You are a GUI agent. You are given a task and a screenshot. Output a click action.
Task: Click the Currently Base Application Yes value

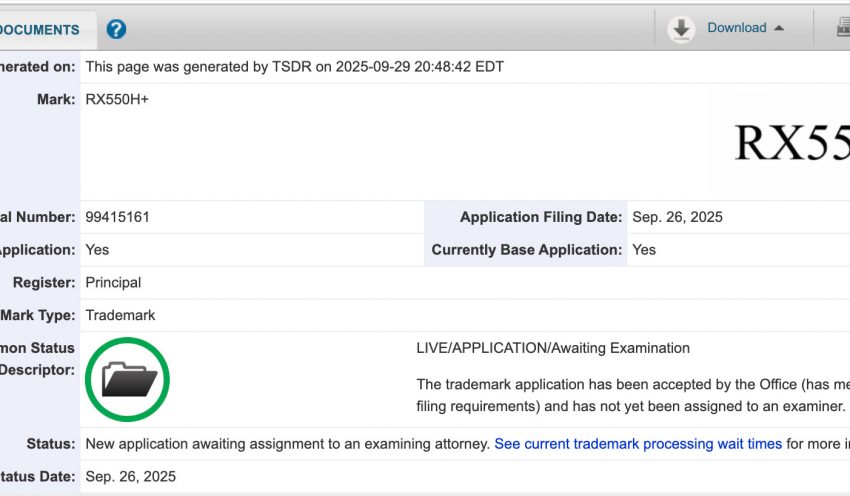(644, 250)
